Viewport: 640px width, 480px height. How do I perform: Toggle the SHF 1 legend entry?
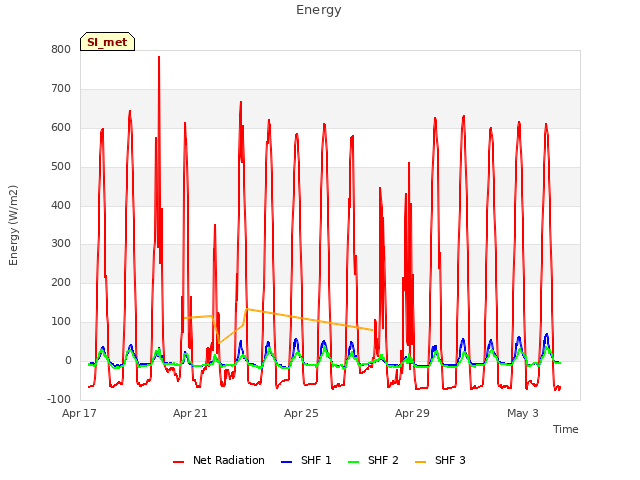[306, 460]
